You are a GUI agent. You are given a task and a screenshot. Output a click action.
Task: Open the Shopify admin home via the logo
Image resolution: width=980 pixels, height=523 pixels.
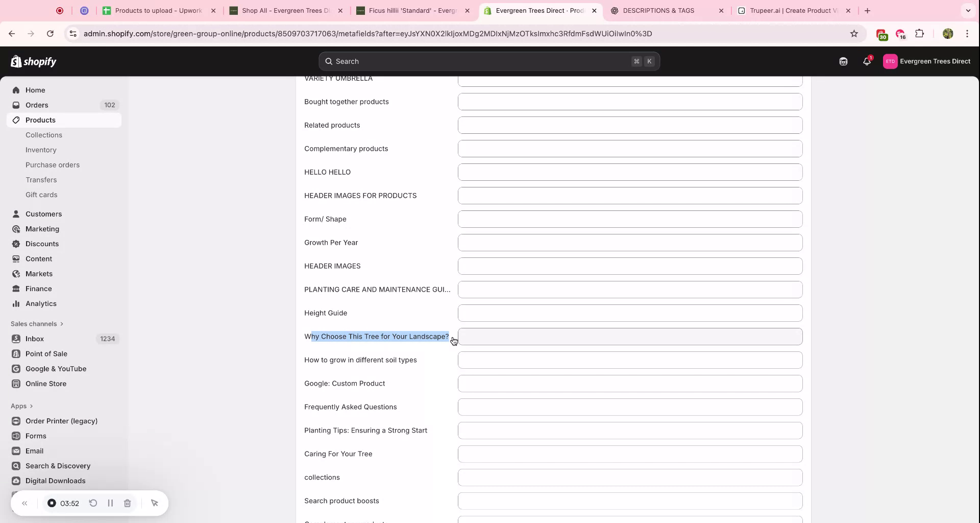click(33, 61)
